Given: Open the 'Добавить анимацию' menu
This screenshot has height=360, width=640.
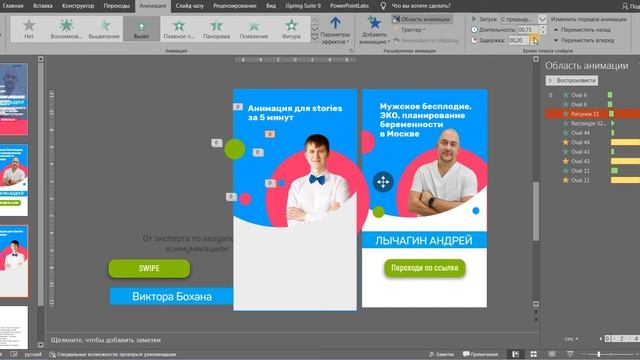Looking at the screenshot, I should (374, 31).
